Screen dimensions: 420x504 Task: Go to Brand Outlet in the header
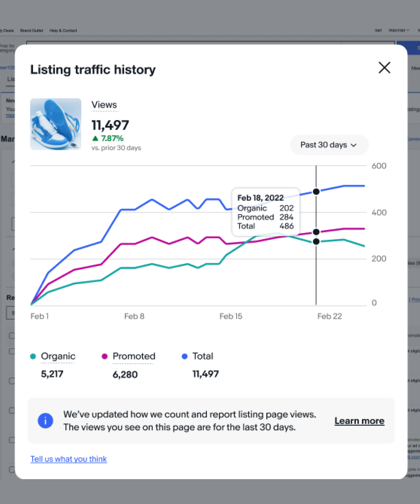coord(31,30)
